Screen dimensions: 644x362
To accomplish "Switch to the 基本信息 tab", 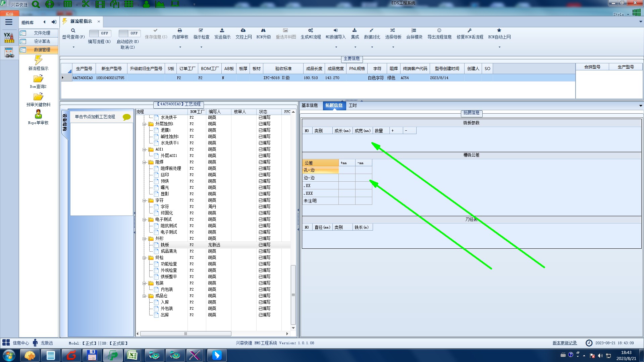I will pos(309,106).
